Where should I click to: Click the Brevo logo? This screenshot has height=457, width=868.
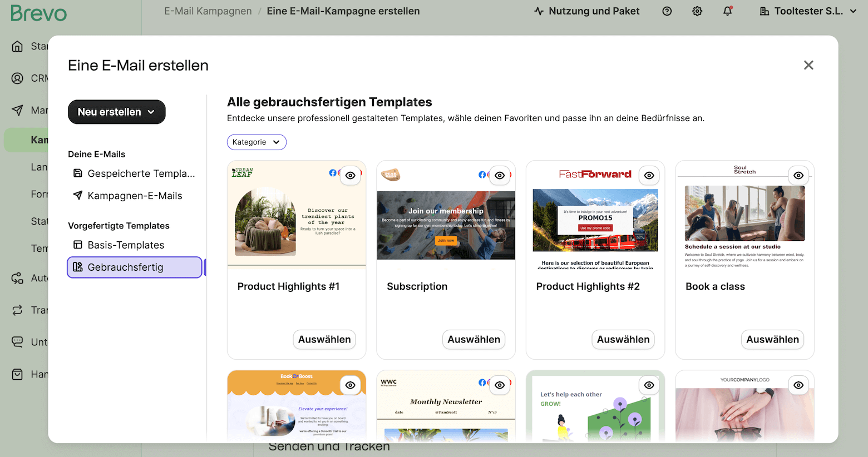(38, 13)
